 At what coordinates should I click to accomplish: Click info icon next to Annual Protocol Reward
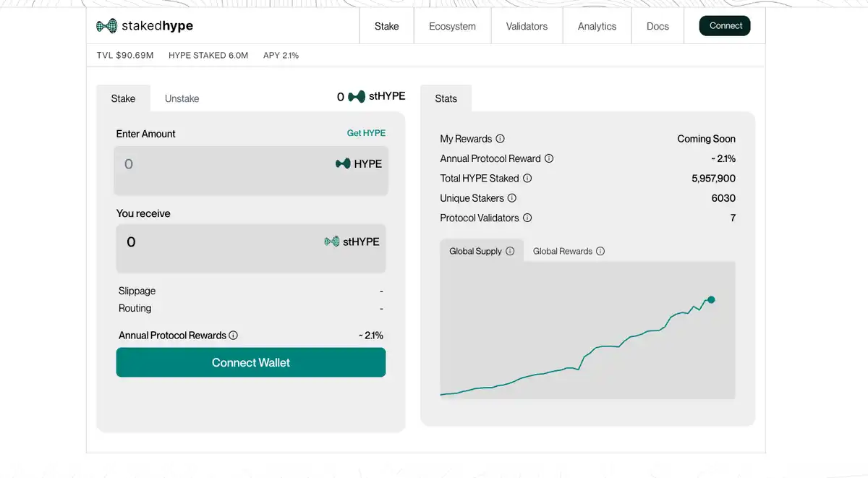549,158
